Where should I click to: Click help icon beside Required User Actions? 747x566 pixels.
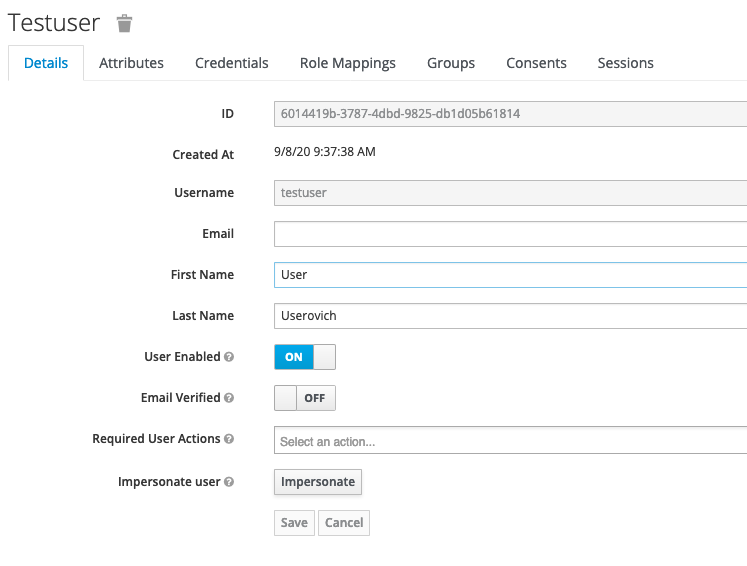(229, 439)
